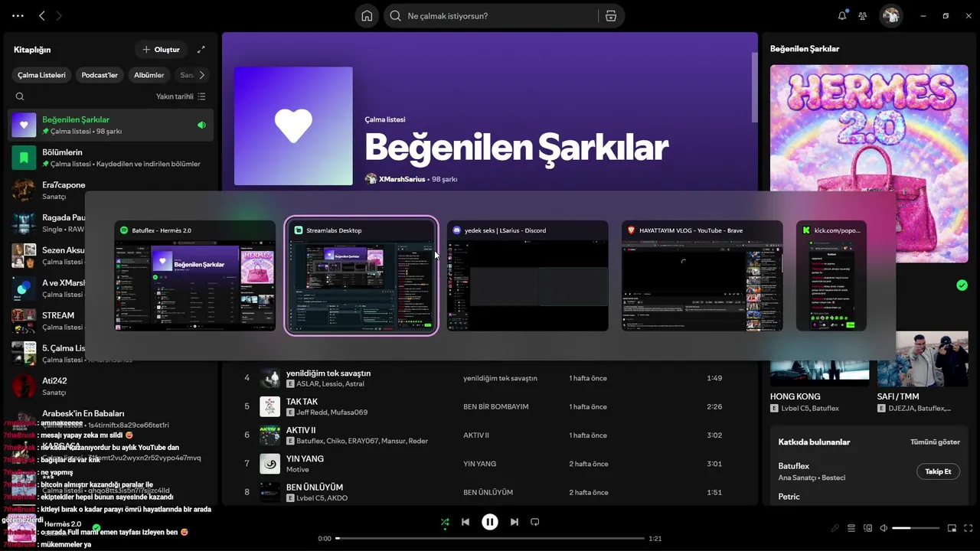Open BEN BİR BOMBAYIM album link
Viewport: 980px width, 551px height.
point(496,407)
